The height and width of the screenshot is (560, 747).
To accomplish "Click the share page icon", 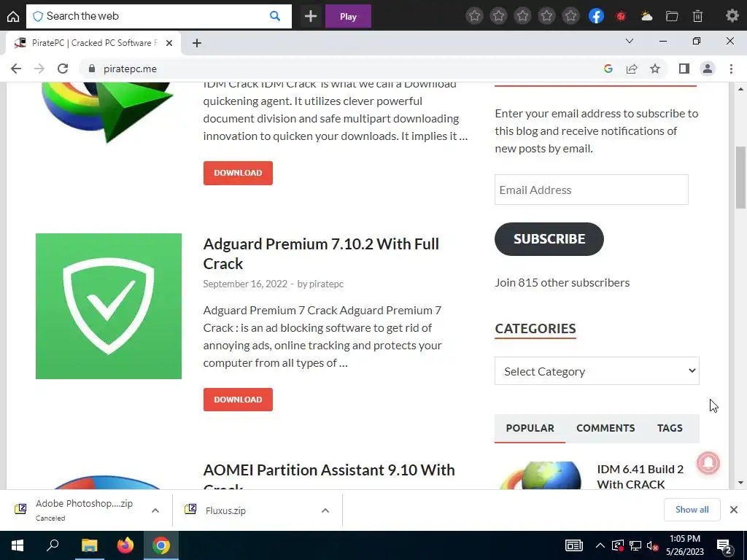I will coord(632,69).
